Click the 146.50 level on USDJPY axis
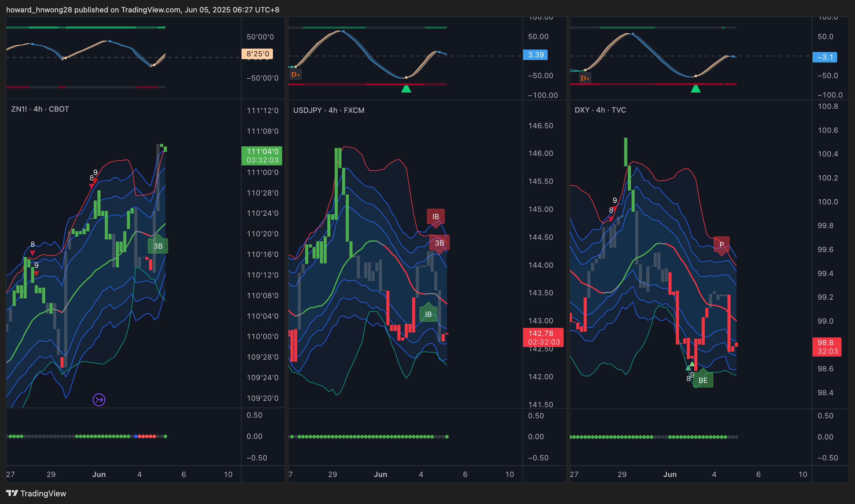 pyautogui.click(x=540, y=126)
